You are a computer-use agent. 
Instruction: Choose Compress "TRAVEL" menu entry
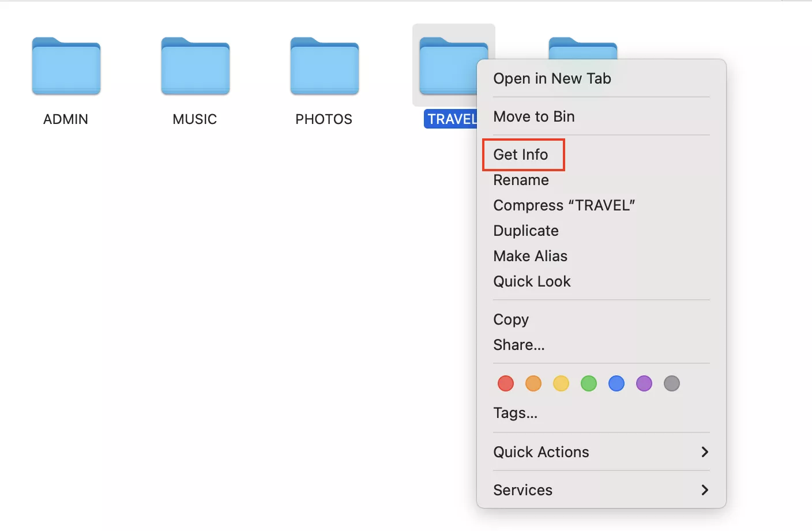[564, 205]
